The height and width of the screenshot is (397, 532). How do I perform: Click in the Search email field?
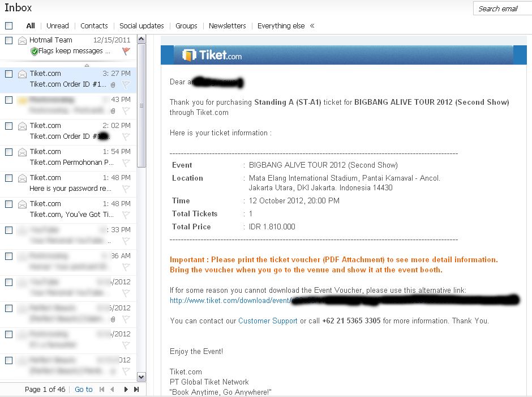(x=503, y=8)
